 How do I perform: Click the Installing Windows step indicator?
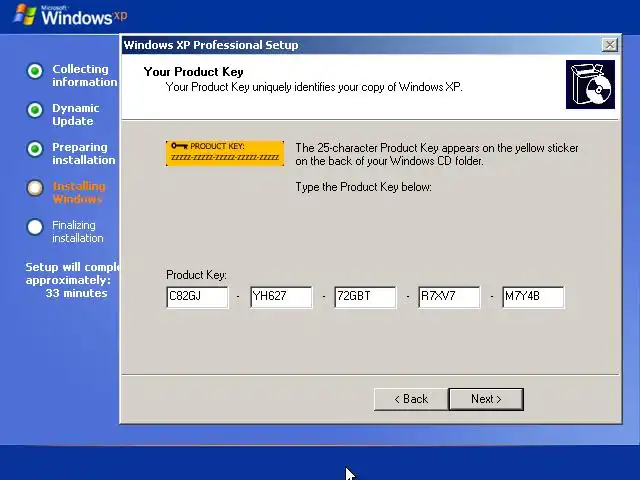click(35, 188)
